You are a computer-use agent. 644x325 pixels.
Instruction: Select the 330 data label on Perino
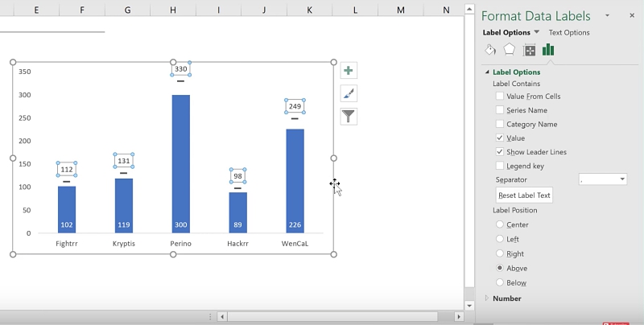point(180,69)
